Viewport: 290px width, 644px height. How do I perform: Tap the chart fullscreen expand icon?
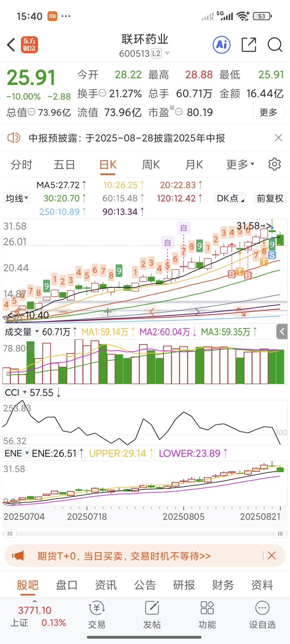coord(241,312)
